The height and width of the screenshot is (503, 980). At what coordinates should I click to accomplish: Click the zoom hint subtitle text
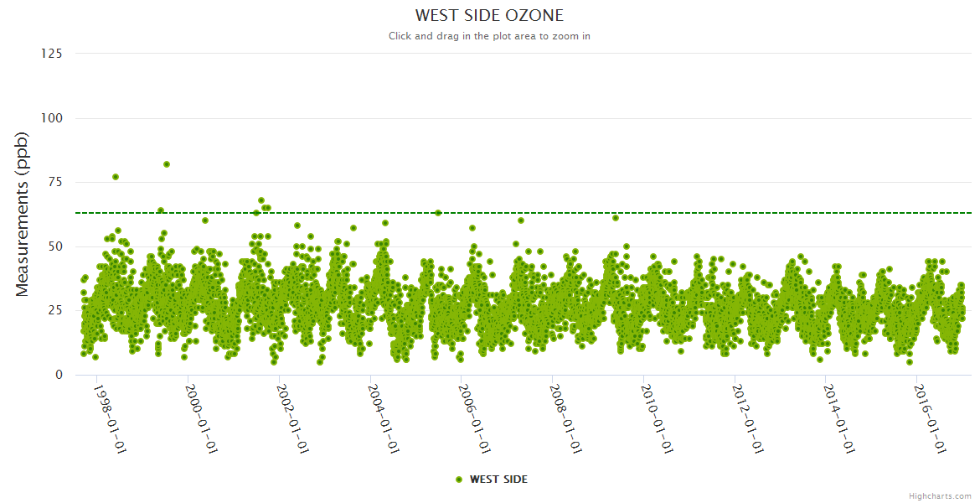point(489,36)
